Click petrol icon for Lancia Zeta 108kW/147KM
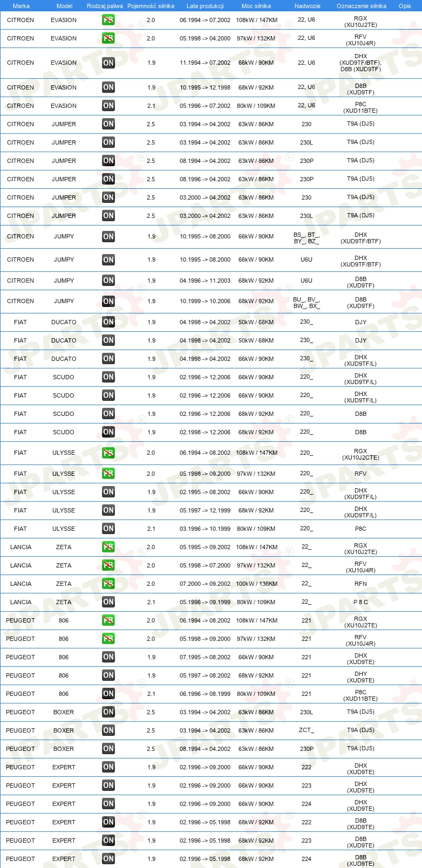 (108, 547)
